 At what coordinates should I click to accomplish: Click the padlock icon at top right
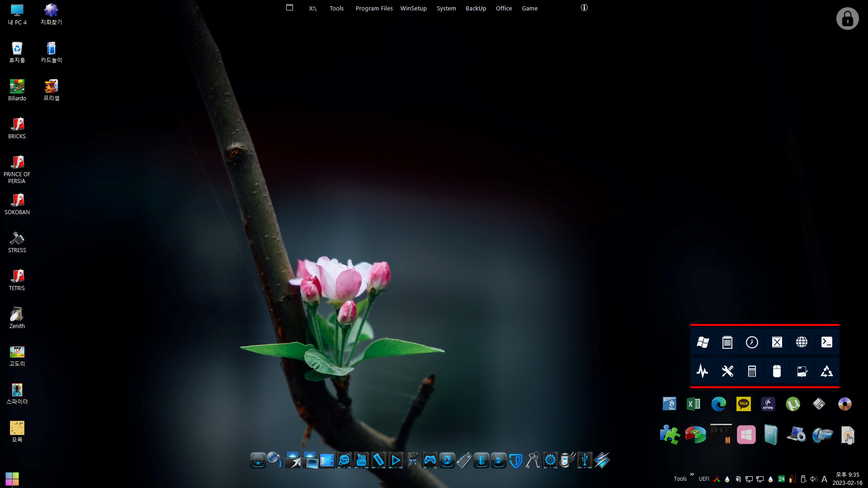[848, 19]
